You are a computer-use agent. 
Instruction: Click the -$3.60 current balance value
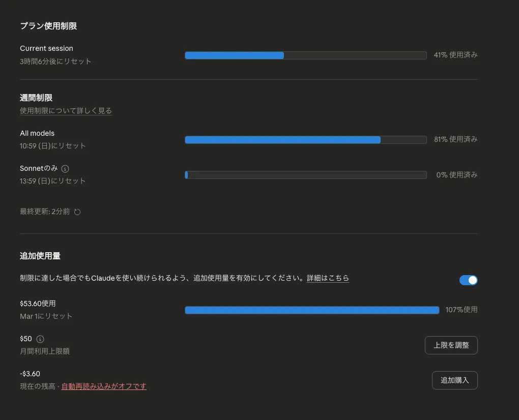pos(30,374)
